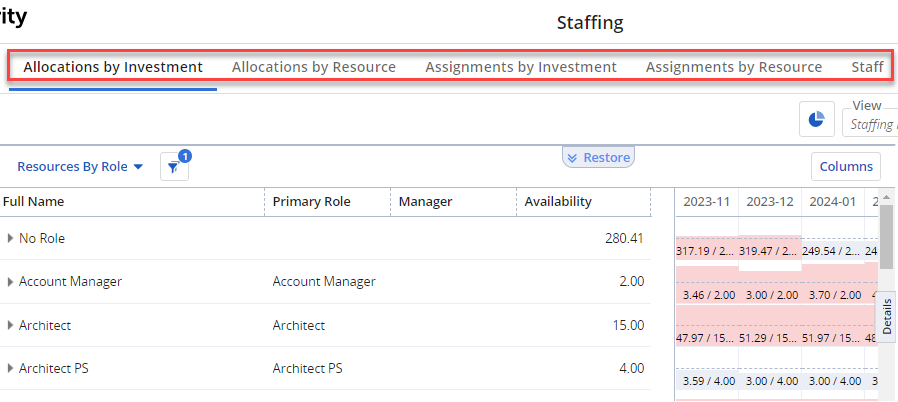Switch to Allocations by Resource tab
Screen dimensions: 898x402
coord(314,67)
